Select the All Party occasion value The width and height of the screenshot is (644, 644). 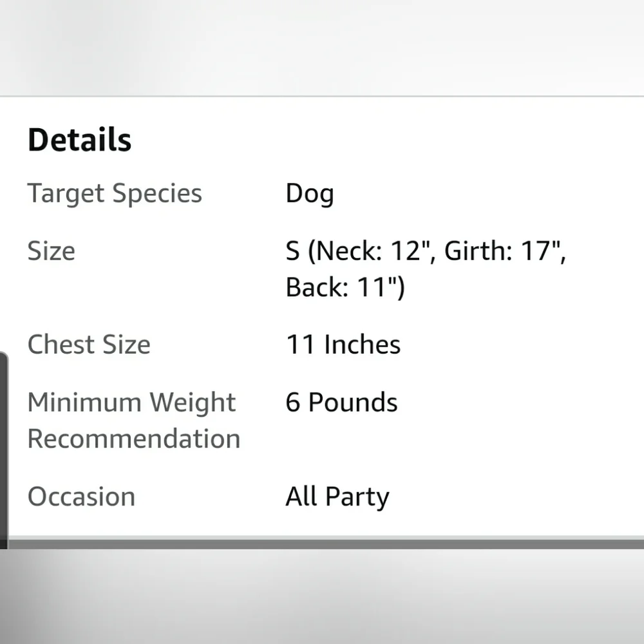pos(337,497)
